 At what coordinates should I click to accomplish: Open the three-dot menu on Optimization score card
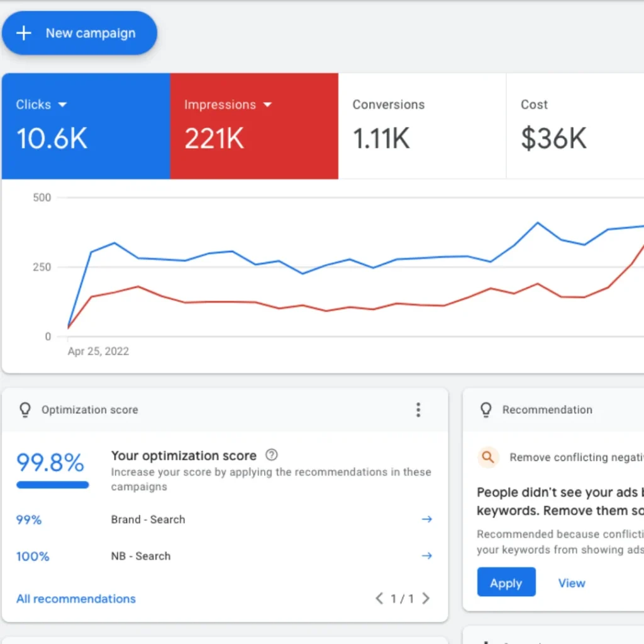[x=418, y=410]
